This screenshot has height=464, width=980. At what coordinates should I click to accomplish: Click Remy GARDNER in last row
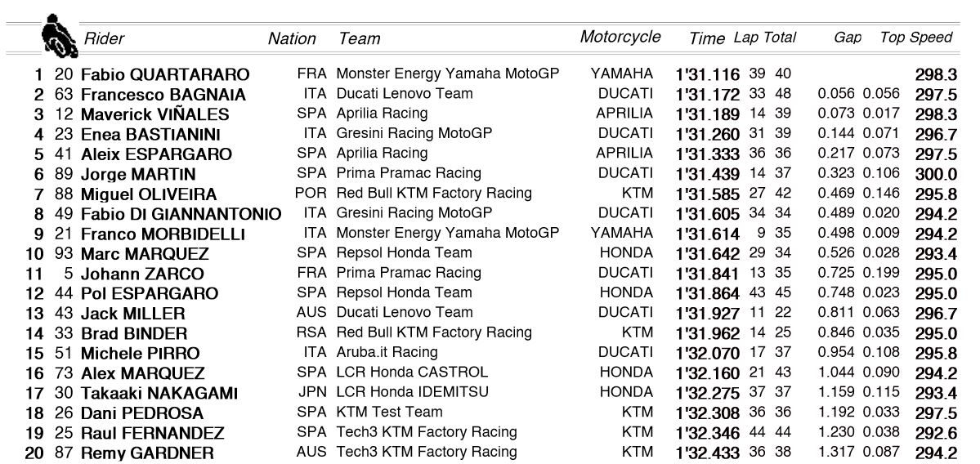coord(147,453)
